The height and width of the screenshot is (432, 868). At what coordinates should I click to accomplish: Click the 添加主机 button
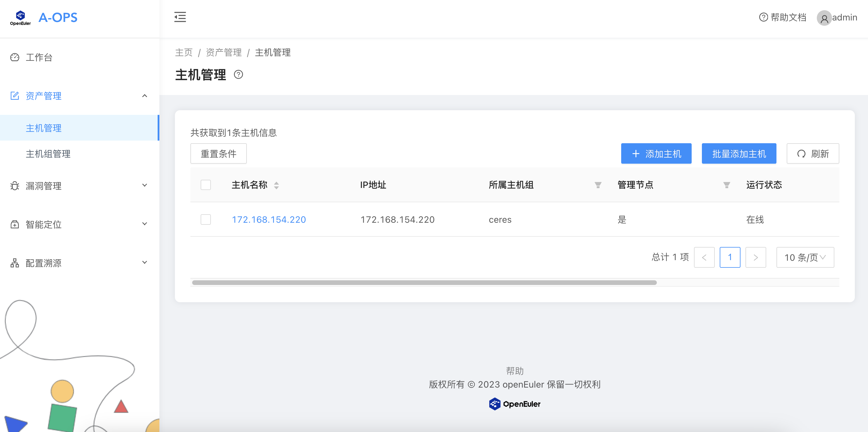click(x=656, y=153)
